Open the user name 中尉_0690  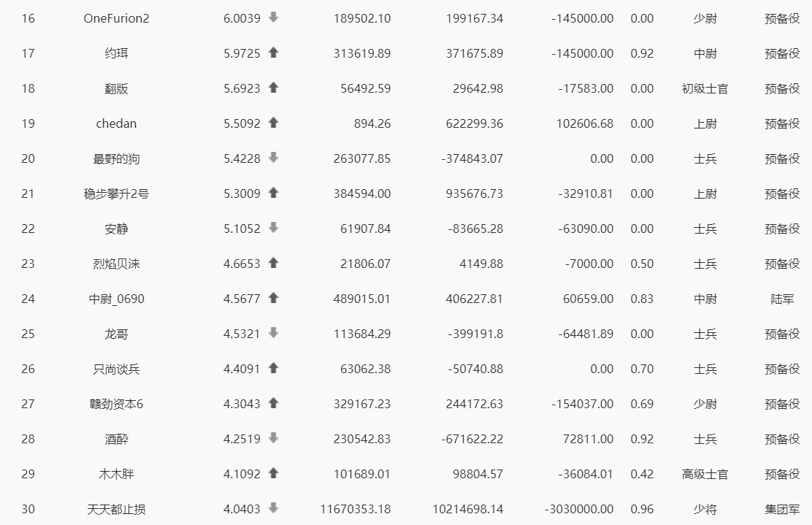(x=117, y=299)
